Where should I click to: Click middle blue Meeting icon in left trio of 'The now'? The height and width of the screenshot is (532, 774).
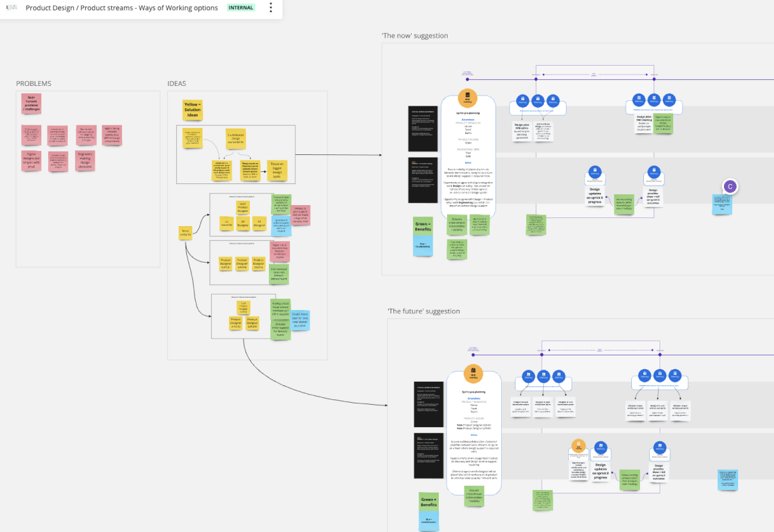coord(538,101)
